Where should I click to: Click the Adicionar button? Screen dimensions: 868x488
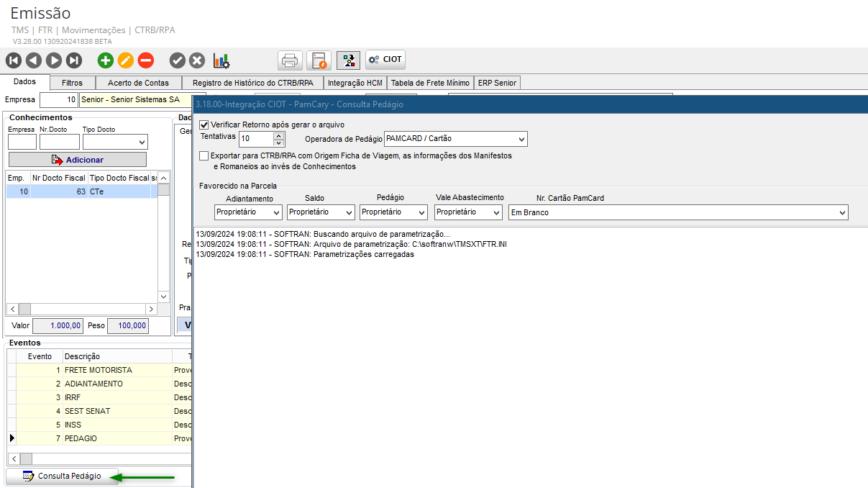[x=78, y=160]
